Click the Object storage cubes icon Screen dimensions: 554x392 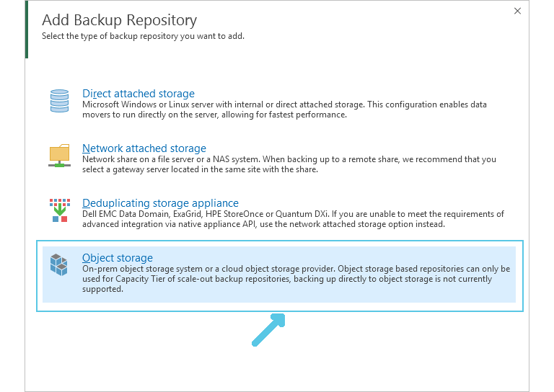coord(58,264)
